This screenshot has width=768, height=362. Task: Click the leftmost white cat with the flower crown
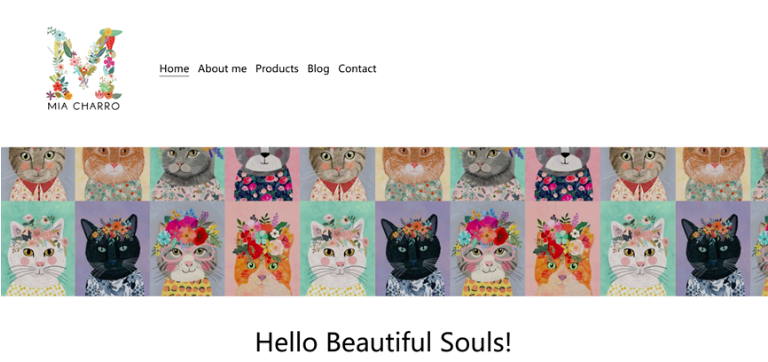click(38, 248)
